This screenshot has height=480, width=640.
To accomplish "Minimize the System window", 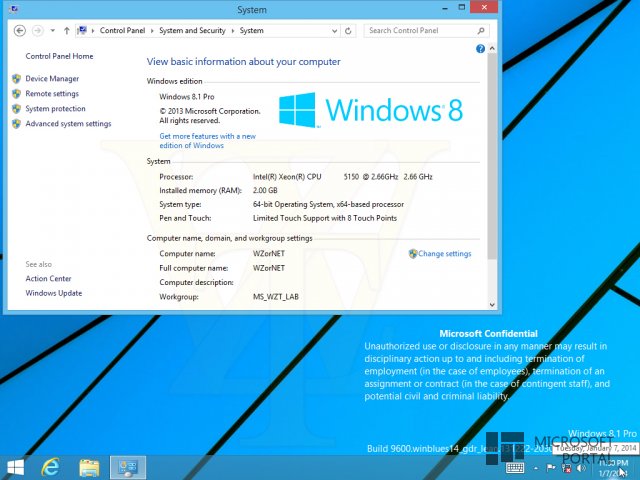I will pos(445,8).
